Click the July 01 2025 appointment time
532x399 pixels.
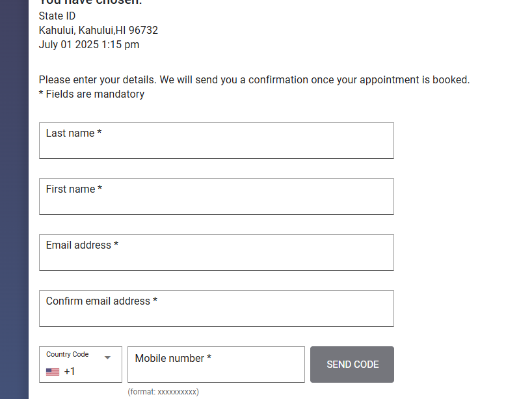pos(89,44)
